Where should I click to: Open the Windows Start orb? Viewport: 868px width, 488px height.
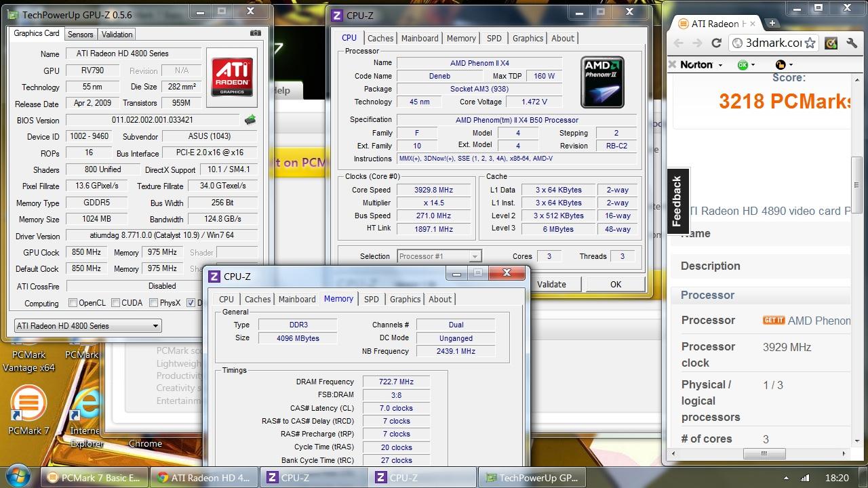pos(18,476)
